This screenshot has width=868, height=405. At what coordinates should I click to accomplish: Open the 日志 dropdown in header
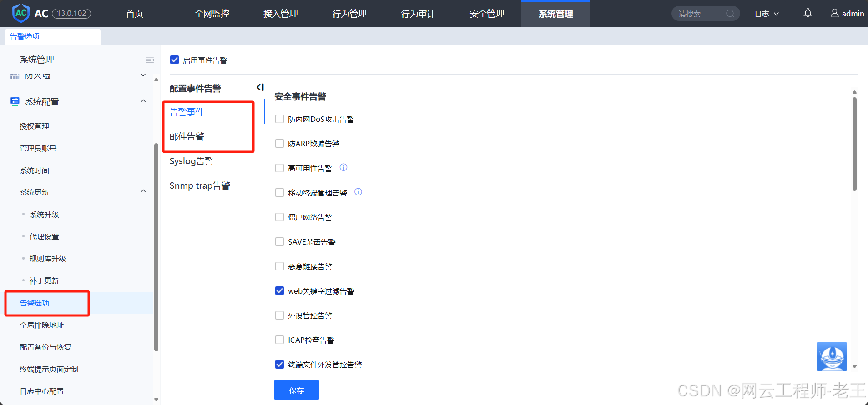coord(767,14)
